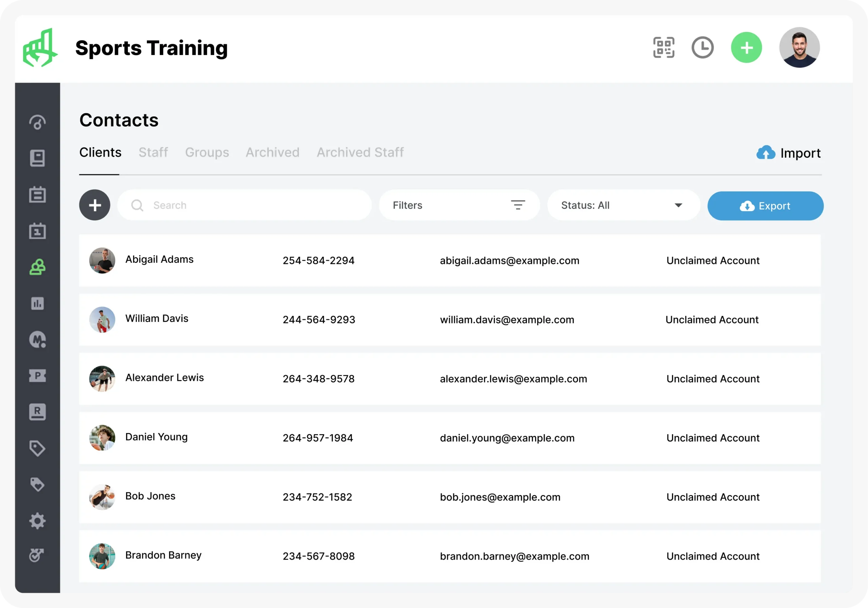Image resolution: width=868 pixels, height=608 pixels.
Task: Open the schedule calendar sidebar icon
Action: coord(37,194)
